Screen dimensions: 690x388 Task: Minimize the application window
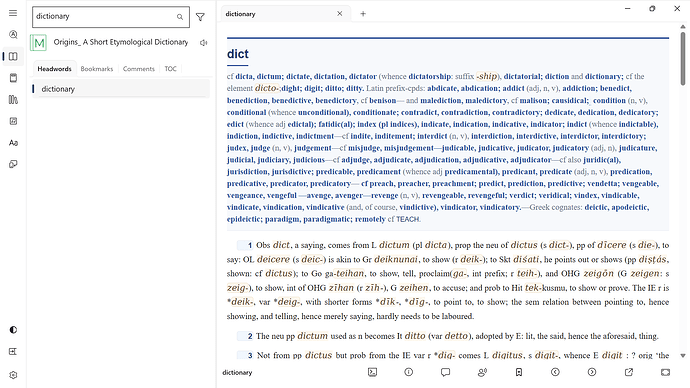pyautogui.click(x=628, y=8)
